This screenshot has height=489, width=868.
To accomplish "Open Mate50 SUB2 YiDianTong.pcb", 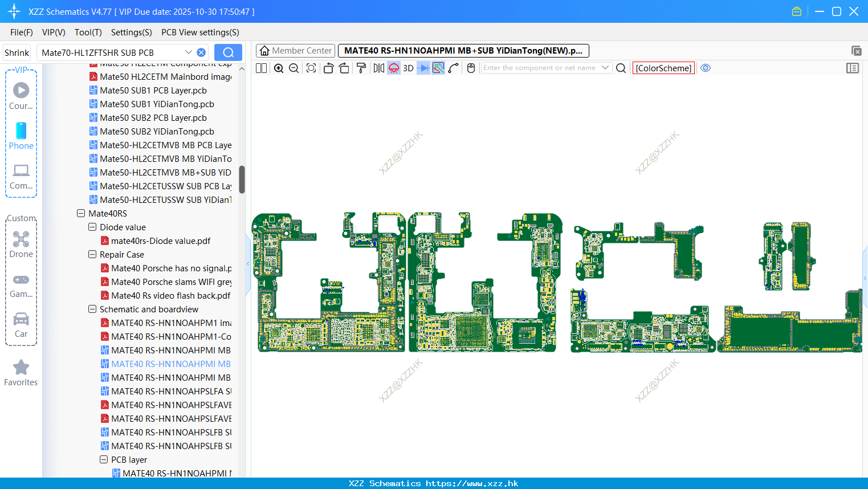I will pos(152,132).
